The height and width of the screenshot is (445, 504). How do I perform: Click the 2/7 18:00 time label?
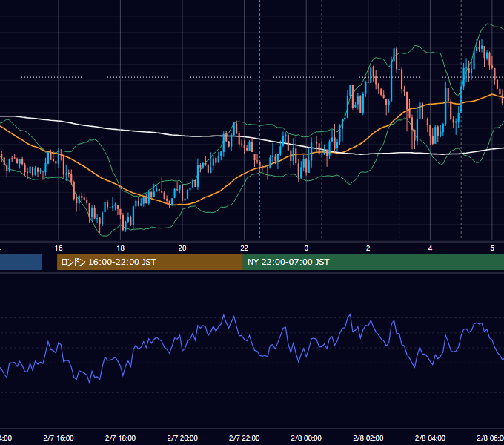click(x=121, y=438)
